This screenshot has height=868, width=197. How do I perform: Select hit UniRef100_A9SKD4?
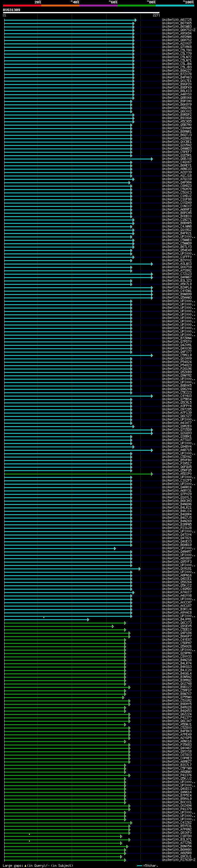pyautogui.click(x=177, y=33)
